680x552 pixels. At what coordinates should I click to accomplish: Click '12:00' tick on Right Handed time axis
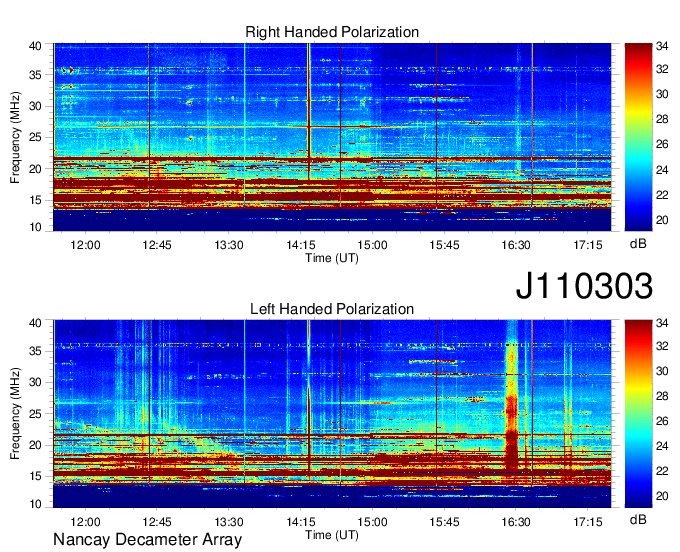tap(85, 245)
